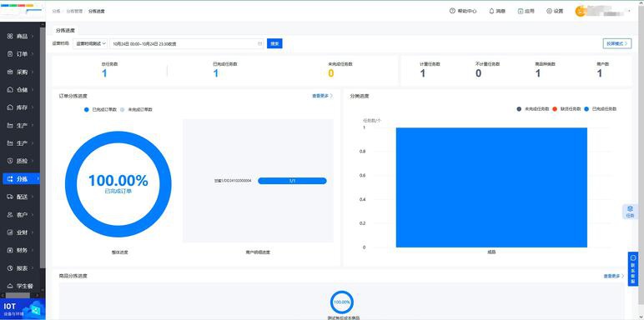Click the 报表 reports clock icon
Viewport: 644px width, 320px height.
tap(10, 267)
